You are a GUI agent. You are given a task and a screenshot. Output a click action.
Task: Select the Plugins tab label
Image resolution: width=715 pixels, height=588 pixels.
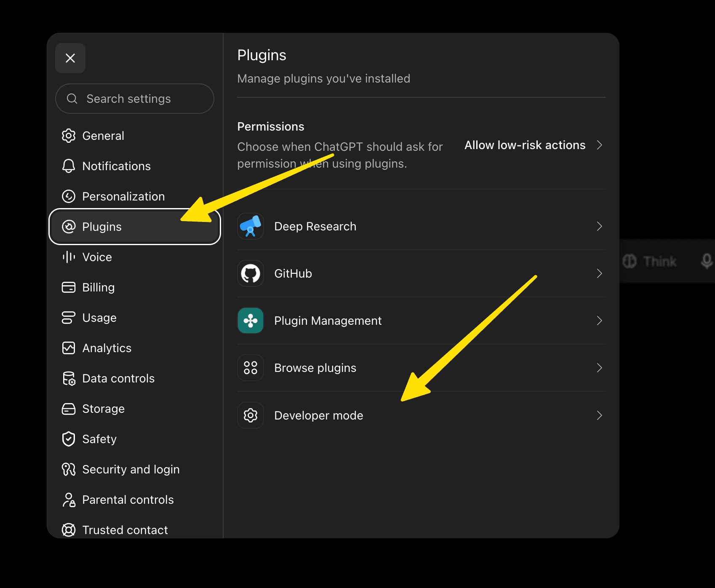click(102, 227)
